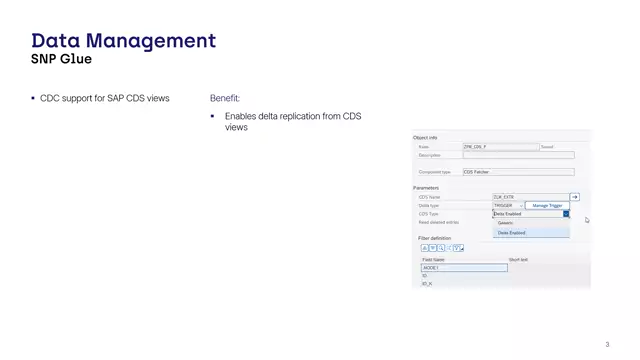Click the sort descending icon in filter toolbar
The image size is (640, 360).
coord(433,248)
